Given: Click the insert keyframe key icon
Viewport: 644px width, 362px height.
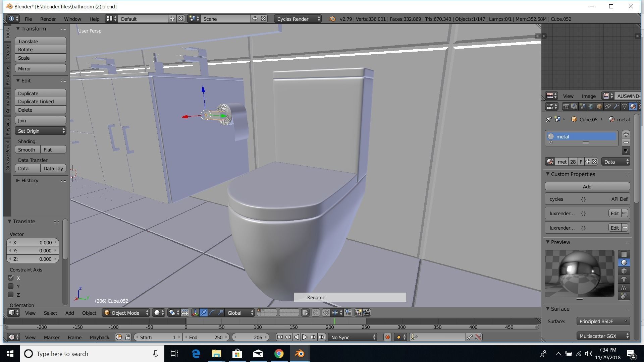Looking at the screenshot, I should 470,337.
